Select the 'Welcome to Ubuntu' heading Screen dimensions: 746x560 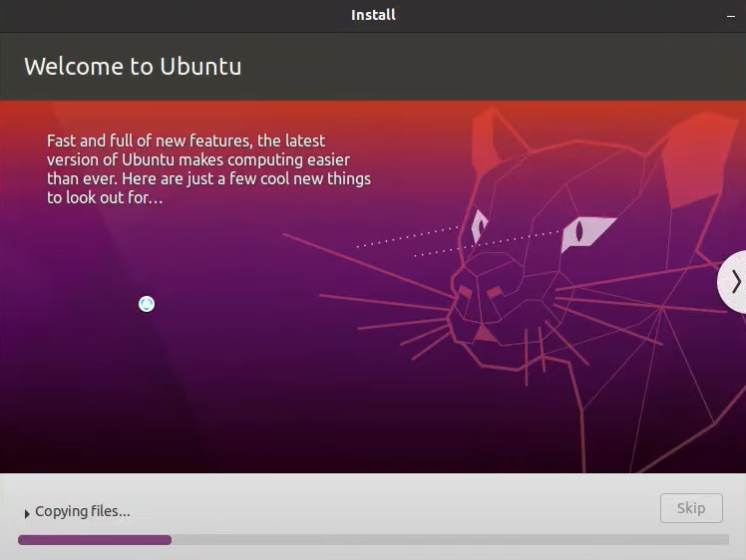pos(133,66)
